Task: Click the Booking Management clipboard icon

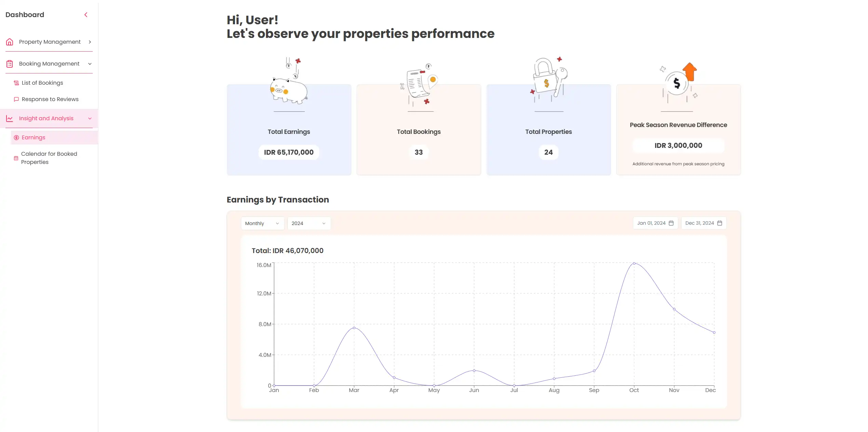Action: tap(10, 64)
